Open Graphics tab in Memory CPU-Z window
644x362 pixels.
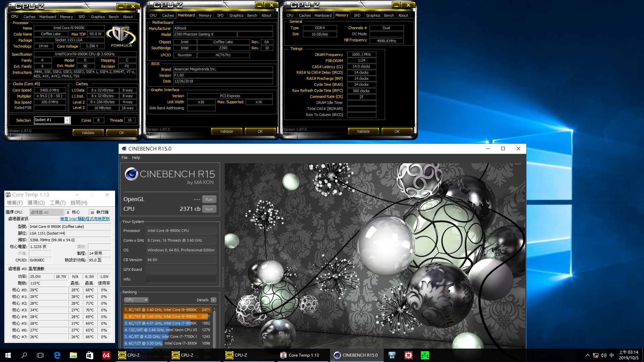pos(373,15)
